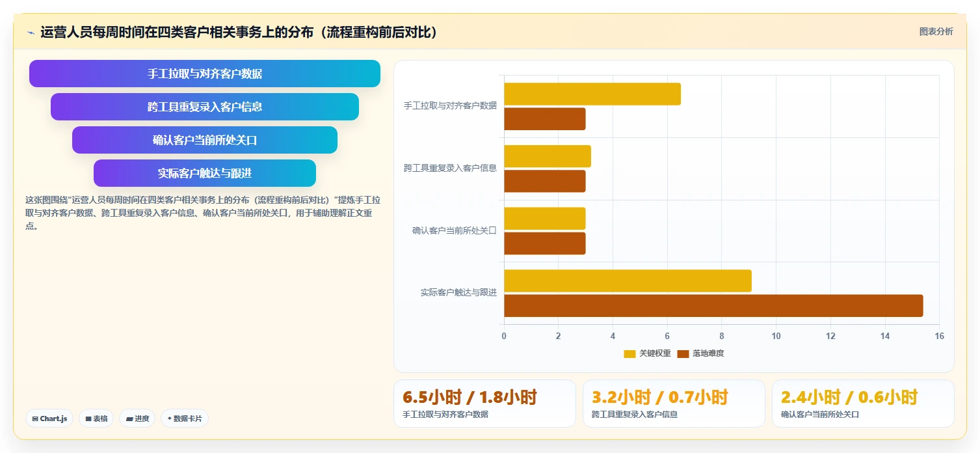Click caption 跨工具重复录入客户信息 under 3.2小时
Viewport: 980px width, 453px height.
pyautogui.click(x=635, y=415)
